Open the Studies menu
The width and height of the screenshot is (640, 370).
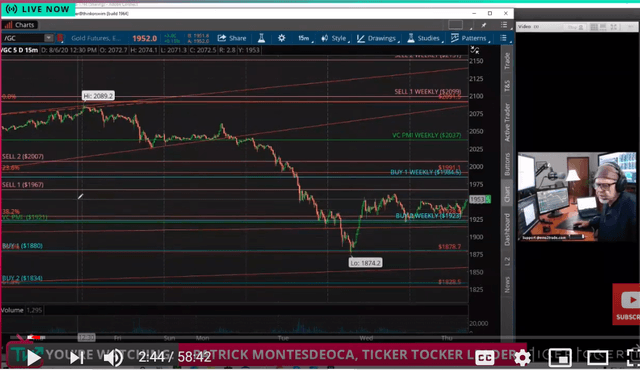[424, 38]
